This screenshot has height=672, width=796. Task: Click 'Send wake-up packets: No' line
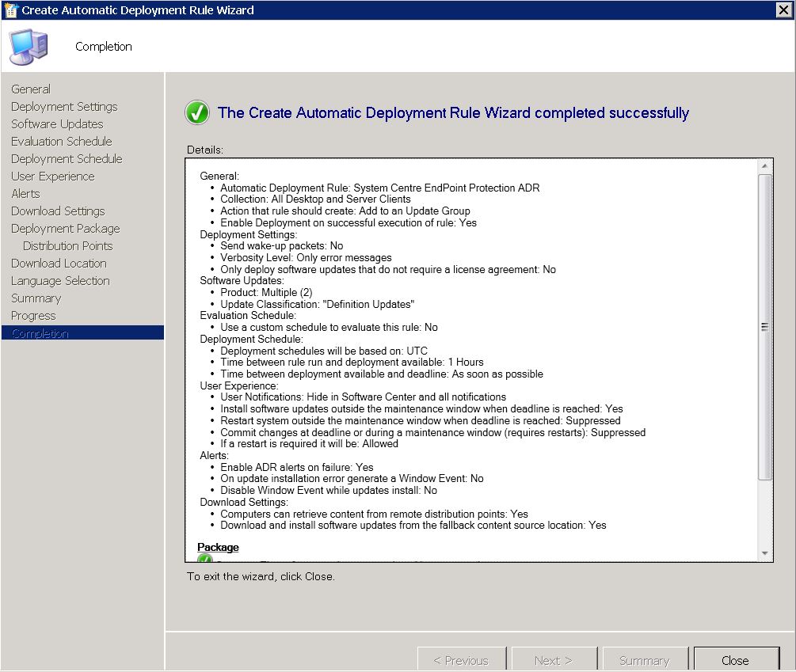coord(282,245)
